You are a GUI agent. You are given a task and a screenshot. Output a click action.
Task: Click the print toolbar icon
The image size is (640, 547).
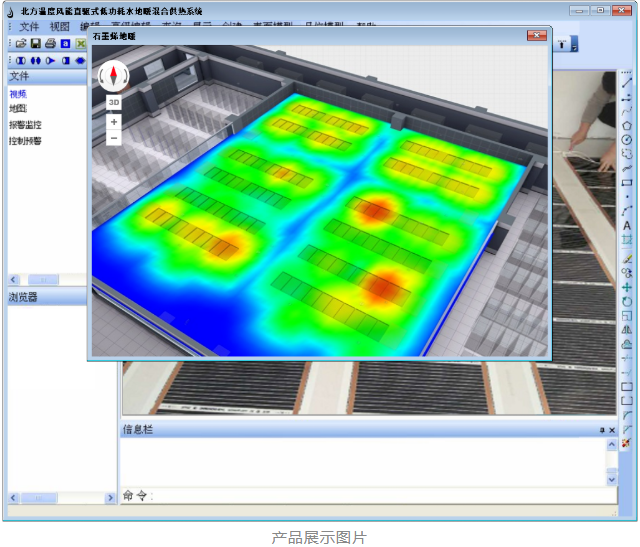pyautogui.click(x=50, y=44)
